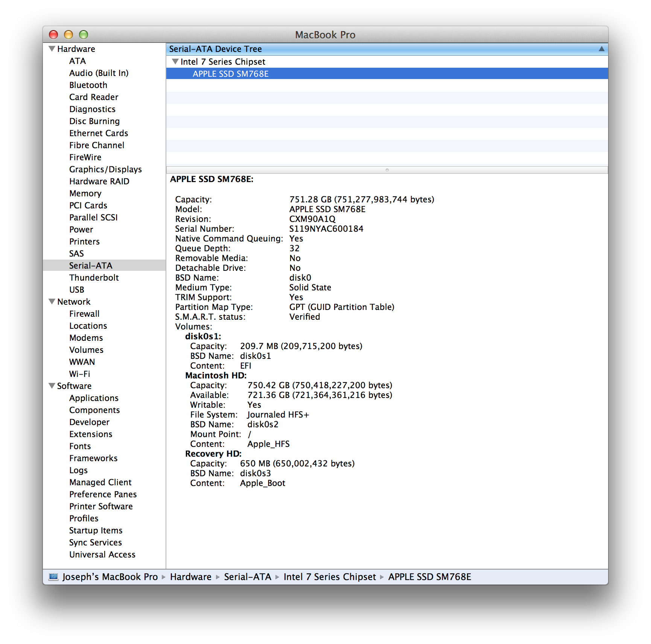Open Firewall under Network
Screen dimensions: 651x644
85,314
